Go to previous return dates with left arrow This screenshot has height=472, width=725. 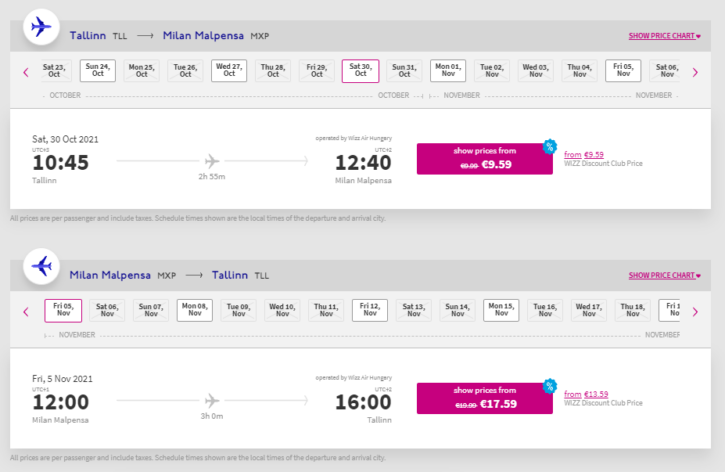26,311
